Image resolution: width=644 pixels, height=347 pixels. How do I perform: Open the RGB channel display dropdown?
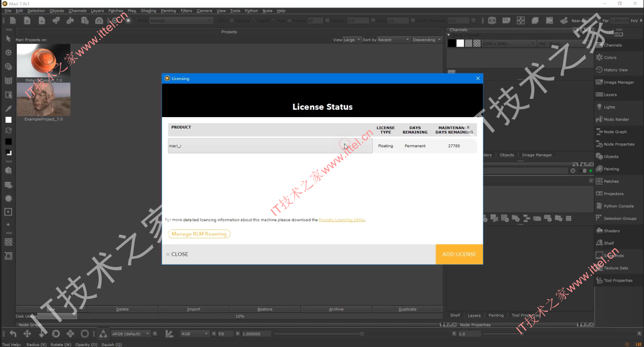pos(194,334)
